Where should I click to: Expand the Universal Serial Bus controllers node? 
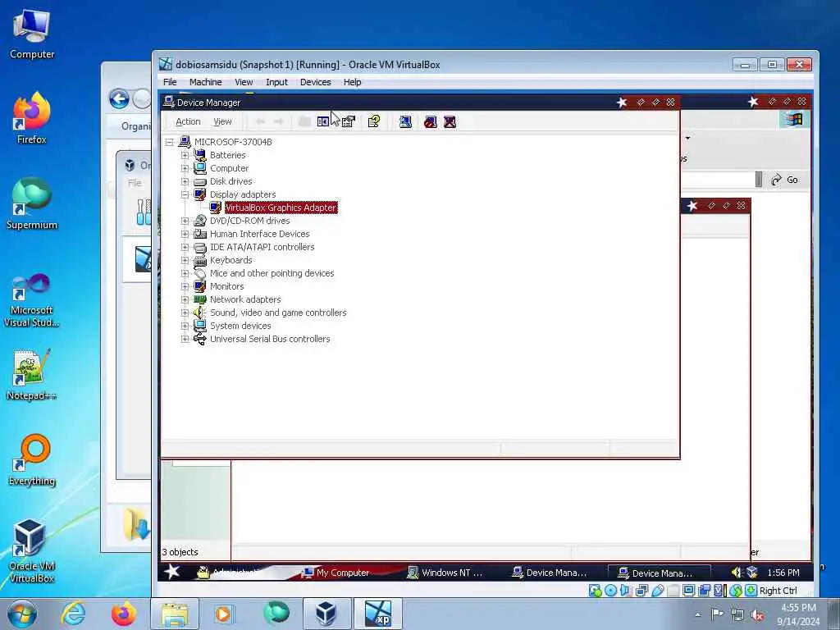(185, 339)
